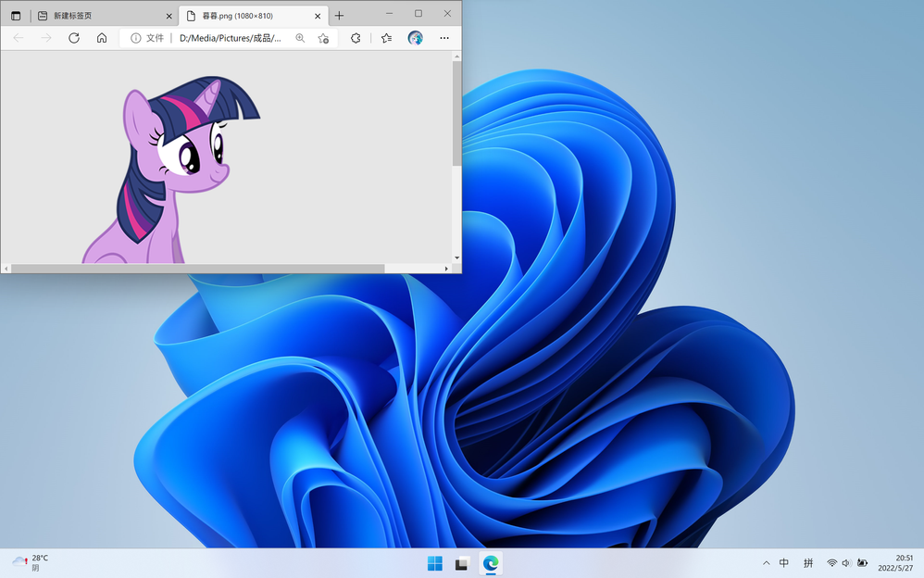View site info via the 文件 icon

[146, 38]
